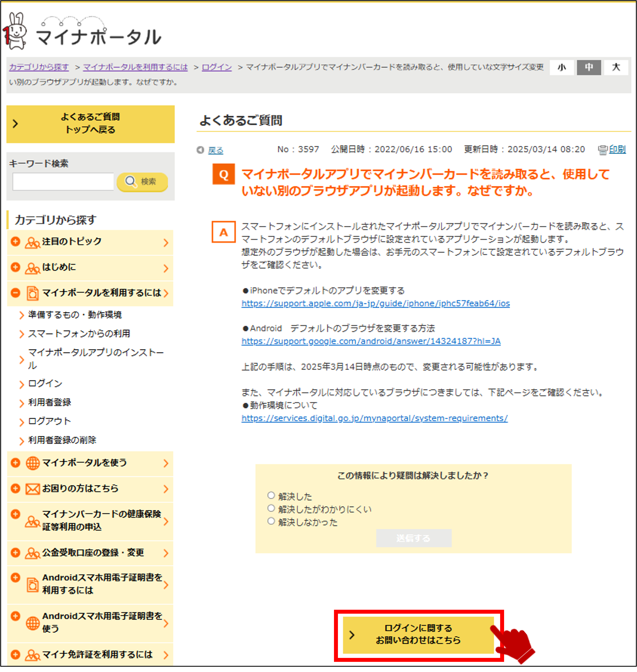Set text size to 小
The width and height of the screenshot is (637, 672).
tap(562, 67)
